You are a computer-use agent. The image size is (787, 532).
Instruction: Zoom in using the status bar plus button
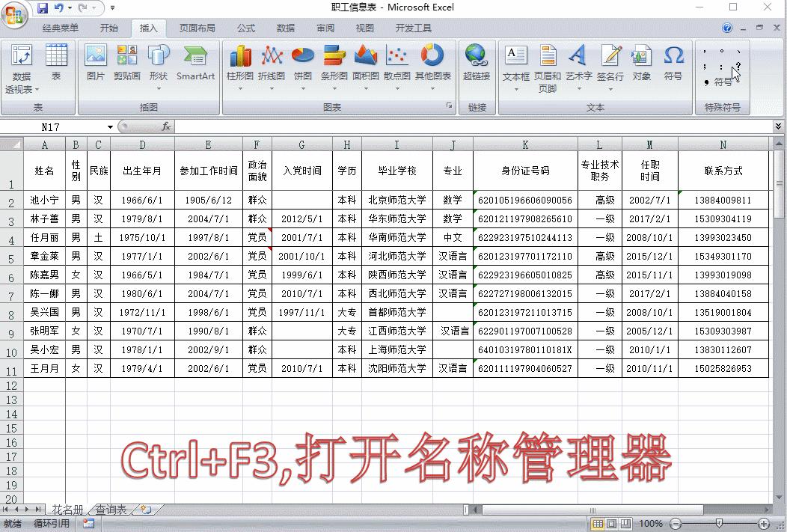click(x=763, y=524)
